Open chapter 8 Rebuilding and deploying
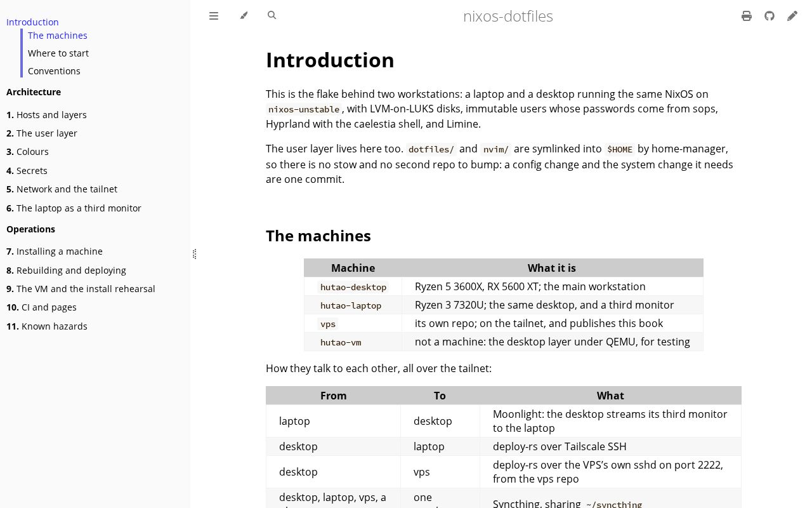 (x=66, y=271)
